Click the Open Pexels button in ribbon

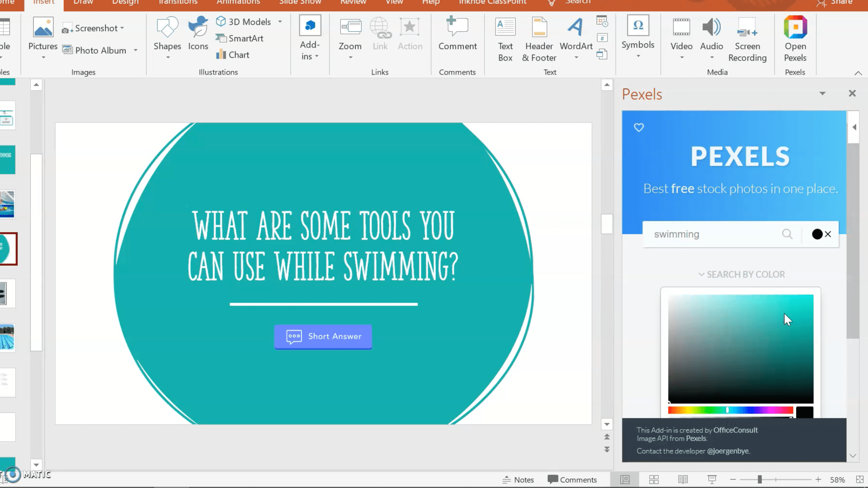coord(795,38)
